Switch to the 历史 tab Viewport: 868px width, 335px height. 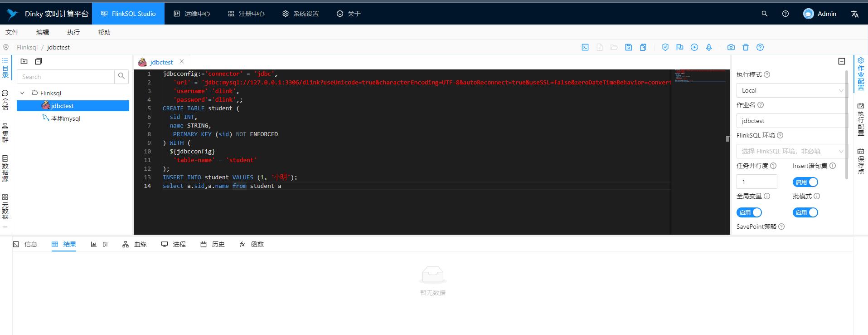tap(213, 244)
